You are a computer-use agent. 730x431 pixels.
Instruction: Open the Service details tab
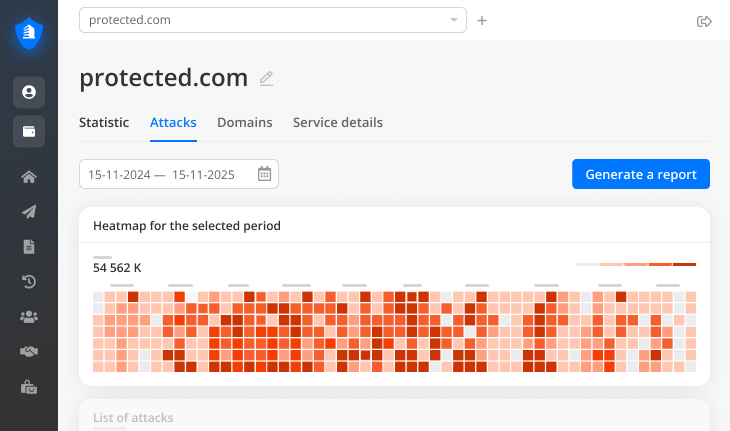point(337,123)
